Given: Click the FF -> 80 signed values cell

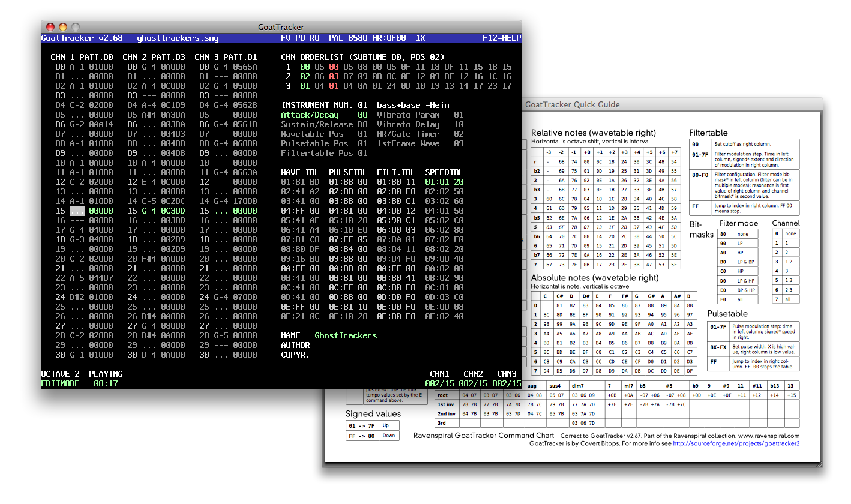Looking at the screenshot, I should tap(364, 436).
